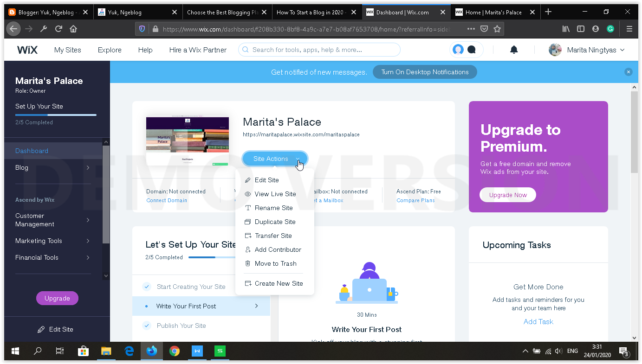Reload the page with refresh icon
This screenshot has width=642, height=364.
(x=58, y=29)
